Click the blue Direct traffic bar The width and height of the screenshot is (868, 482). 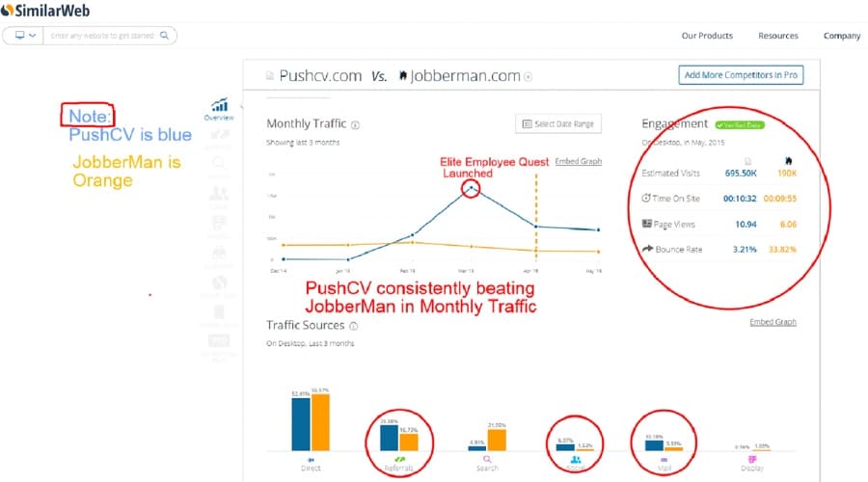tap(301, 424)
